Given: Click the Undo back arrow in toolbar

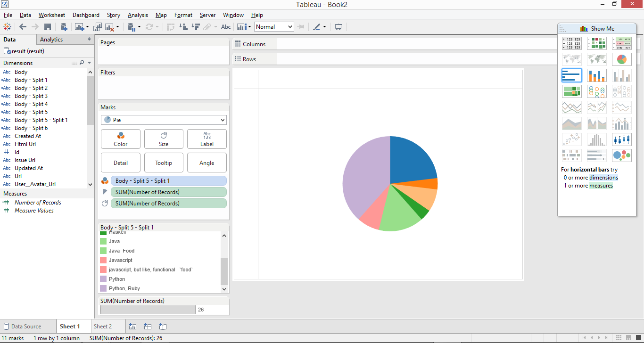Looking at the screenshot, I should pos(23,27).
